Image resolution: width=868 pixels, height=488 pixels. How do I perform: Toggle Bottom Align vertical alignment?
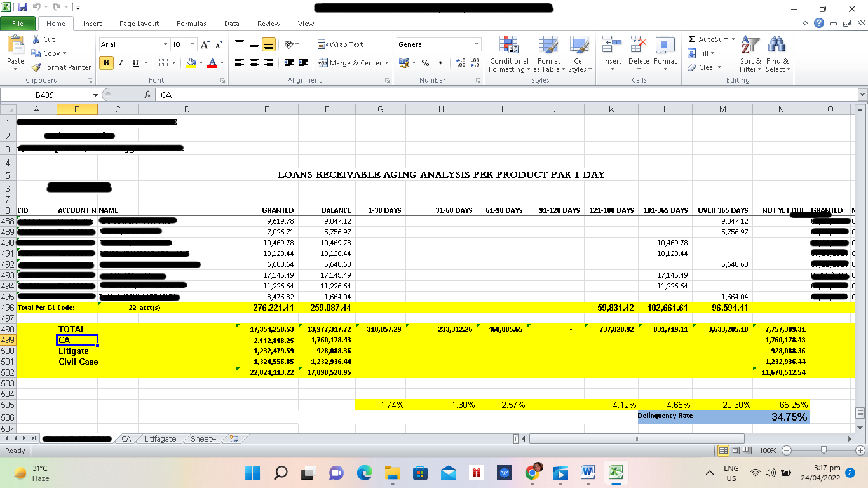point(269,44)
